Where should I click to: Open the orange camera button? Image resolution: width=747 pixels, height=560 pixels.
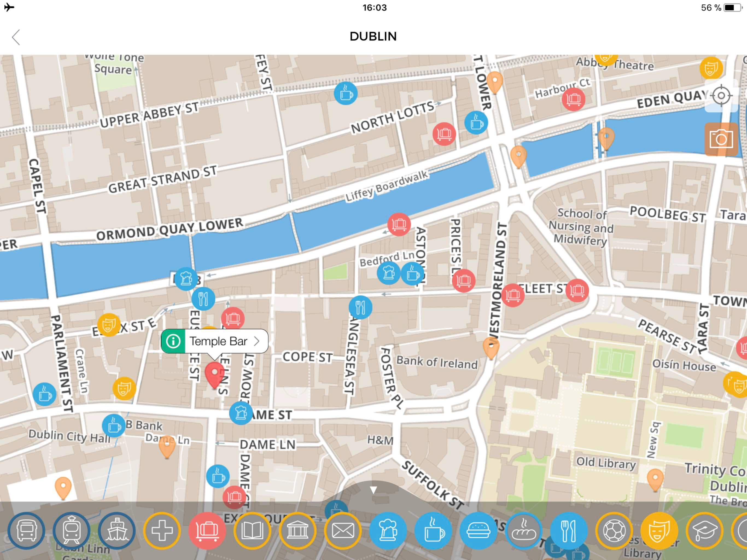pyautogui.click(x=721, y=139)
